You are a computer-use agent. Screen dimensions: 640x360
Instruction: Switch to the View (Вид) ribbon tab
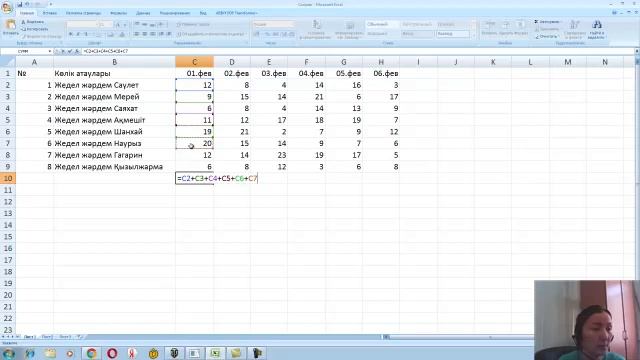203,13
